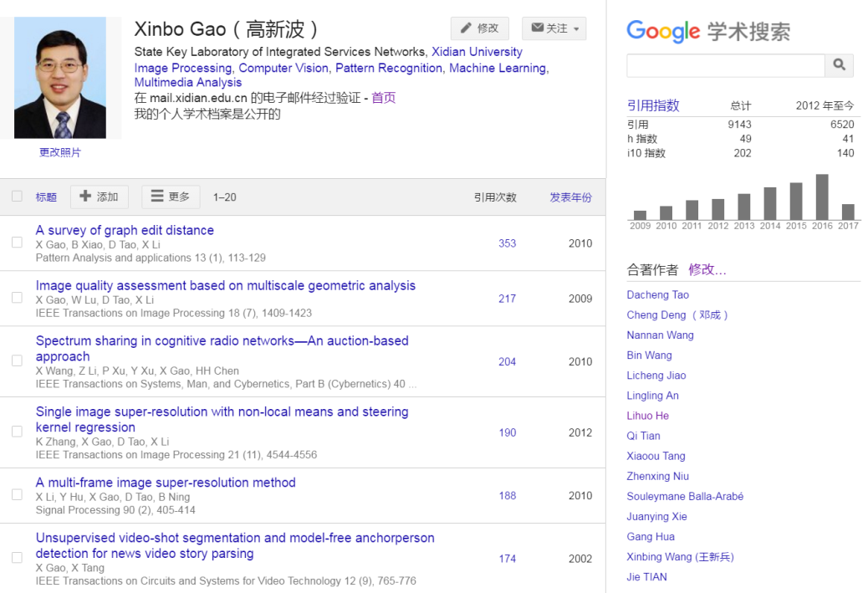Click the change photo (更改照片) link
The image size is (868, 593).
pos(60,152)
